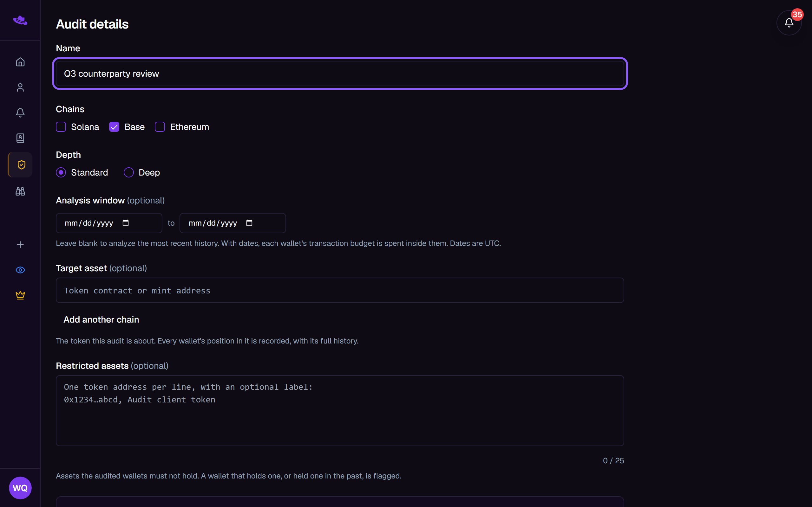The image size is (812, 507).
Task: Select the Standard depth option
Action: tap(61, 173)
